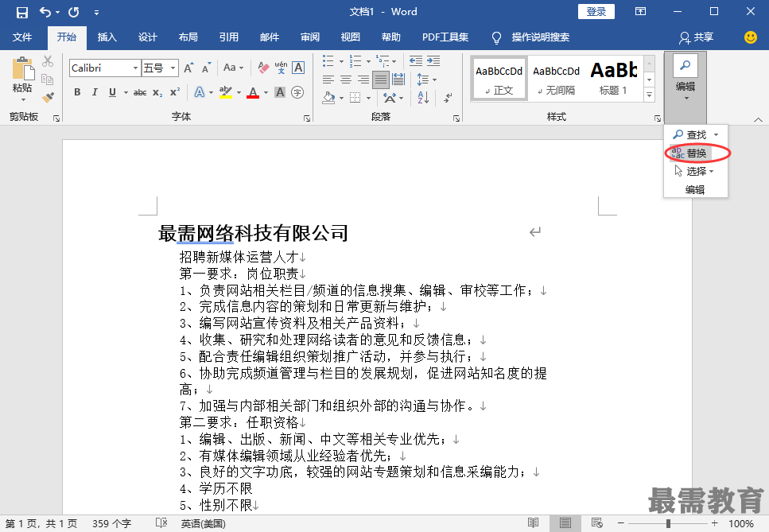Screen dimensions: 769x532
Task: Switch to the PDF工具集 tab
Action: (x=445, y=37)
